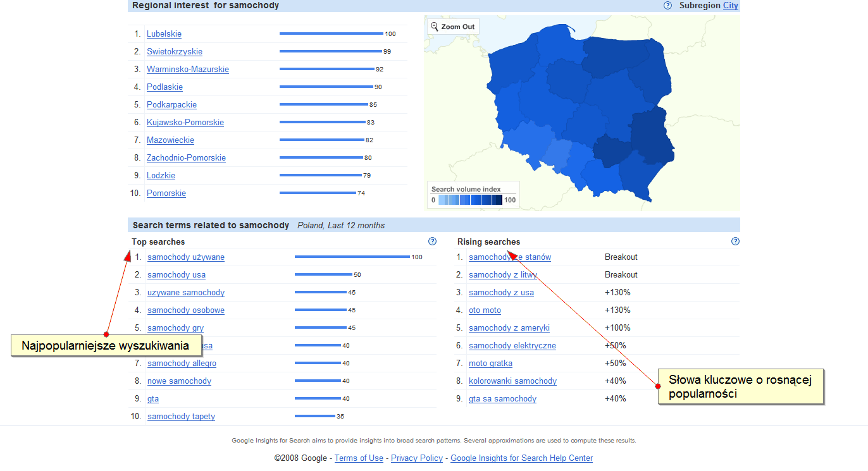Click the help icon beside Subregion
This screenshot has height=471, width=868.
pos(667,6)
